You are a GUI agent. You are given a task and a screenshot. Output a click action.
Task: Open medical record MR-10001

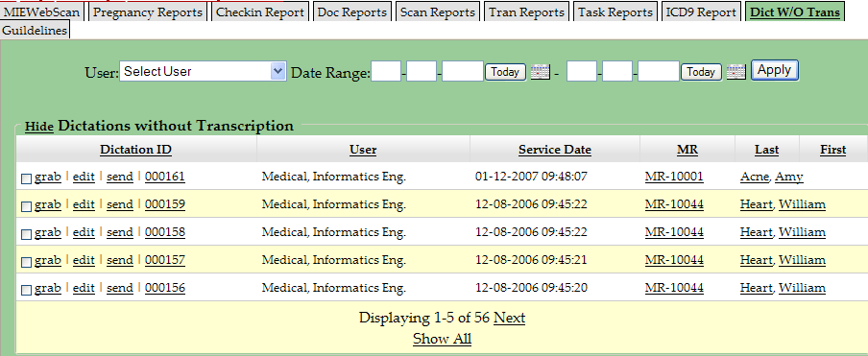[674, 177]
